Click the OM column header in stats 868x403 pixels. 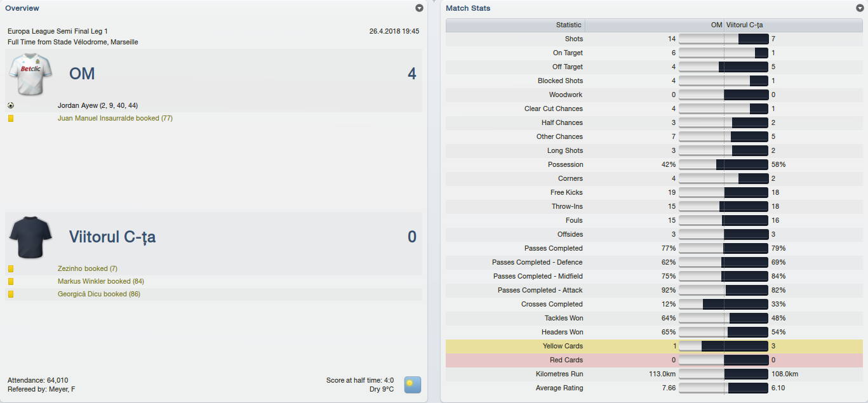[x=716, y=25]
